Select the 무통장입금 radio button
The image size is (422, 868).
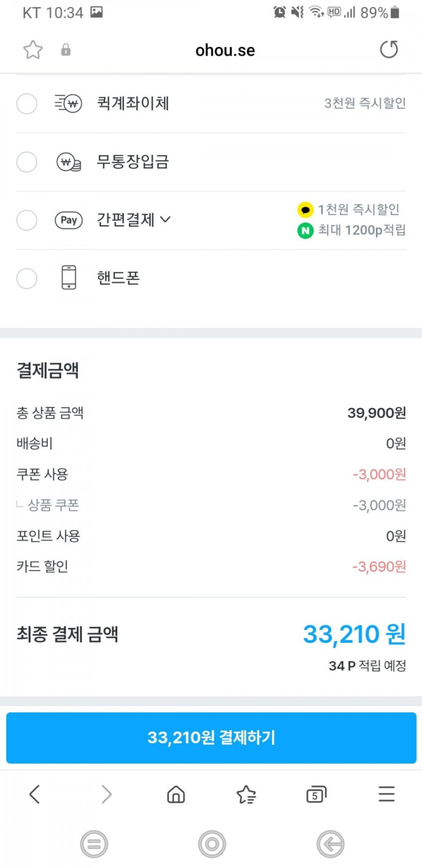pyautogui.click(x=27, y=162)
